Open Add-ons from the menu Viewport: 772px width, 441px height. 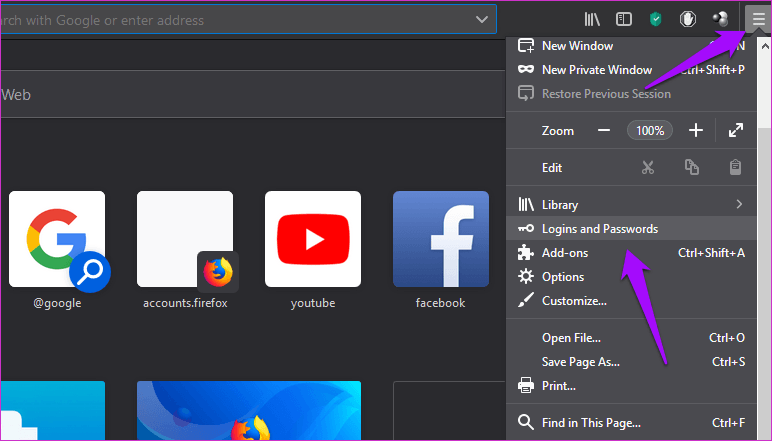(631, 252)
